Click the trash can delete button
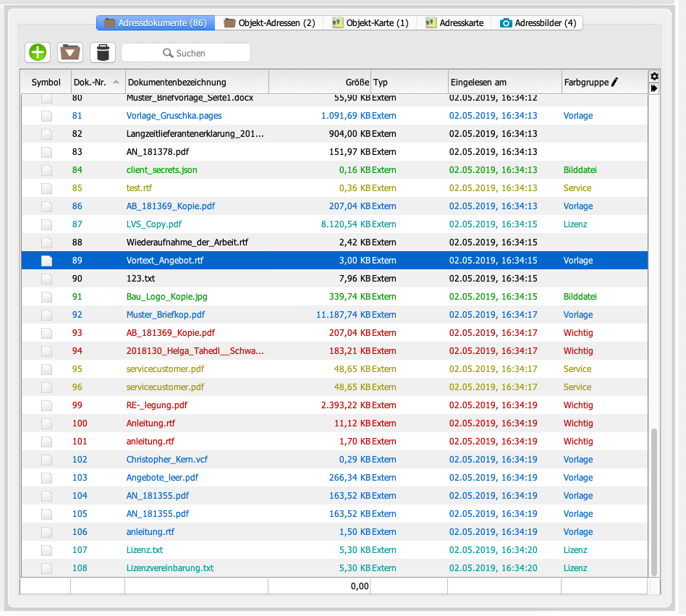686x616 pixels. click(x=103, y=53)
